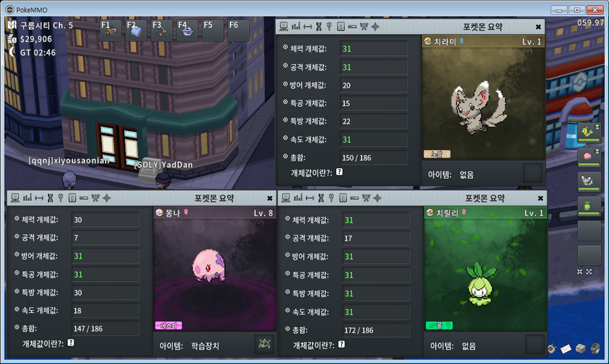The height and width of the screenshot is (364, 609).
Task: Open the DNA tab icon in 치릴리 summary
Action: click(319, 198)
